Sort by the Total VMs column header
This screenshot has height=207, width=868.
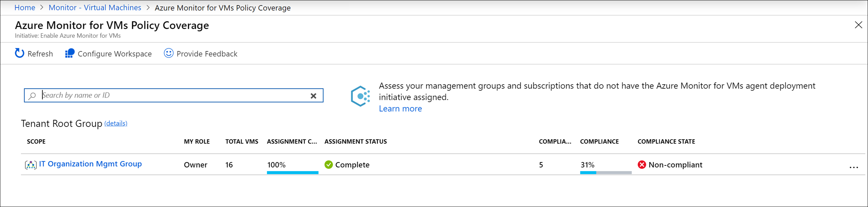point(241,142)
